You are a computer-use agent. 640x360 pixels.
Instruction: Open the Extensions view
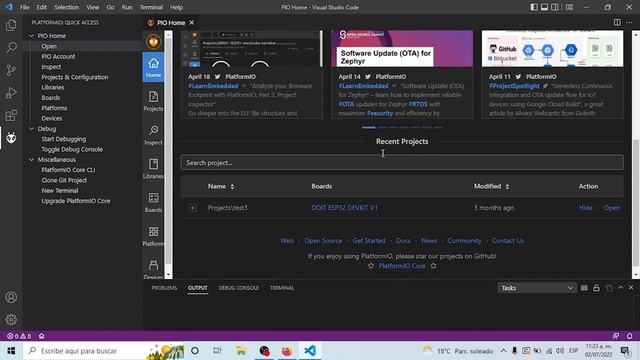[11, 115]
